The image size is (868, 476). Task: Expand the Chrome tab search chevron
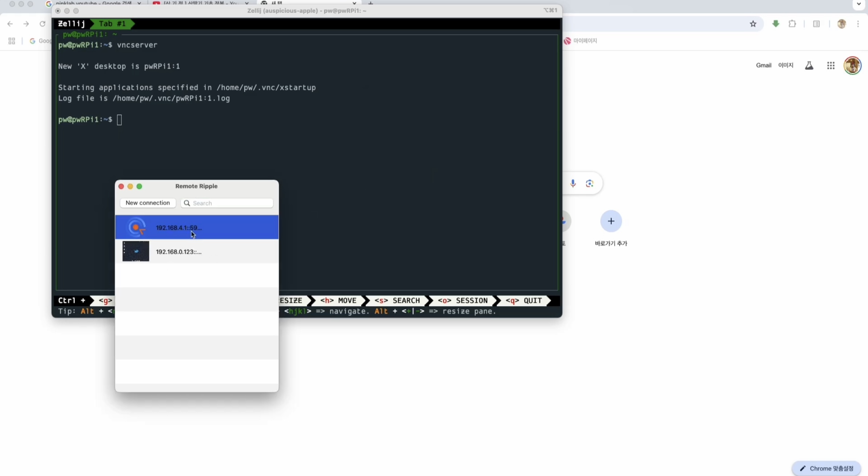(859, 4)
